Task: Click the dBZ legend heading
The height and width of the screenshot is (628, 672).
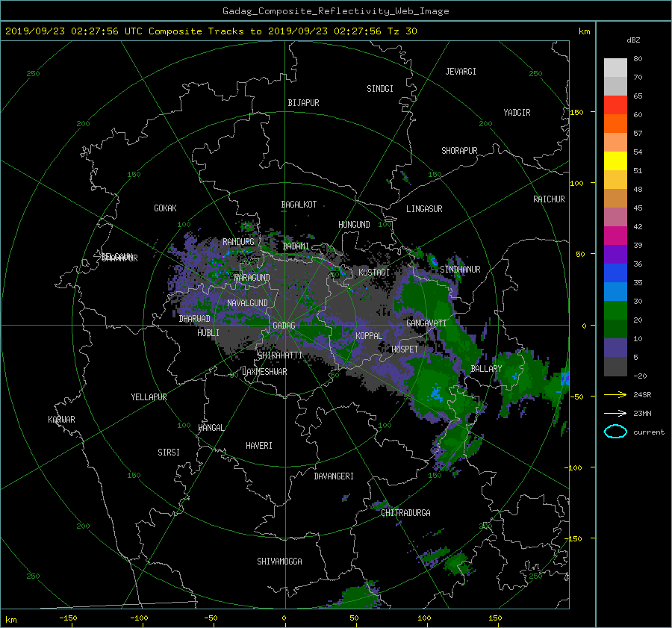Action: 633,40
